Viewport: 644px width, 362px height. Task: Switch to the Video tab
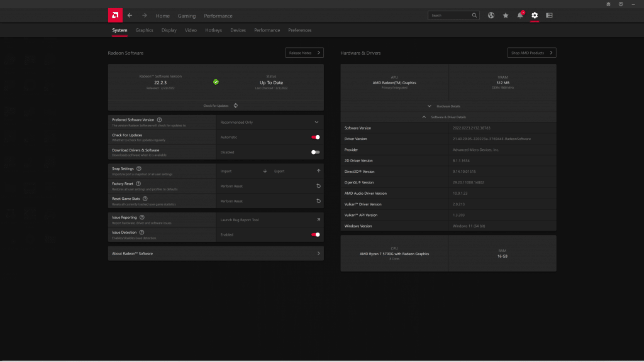tap(191, 30)
